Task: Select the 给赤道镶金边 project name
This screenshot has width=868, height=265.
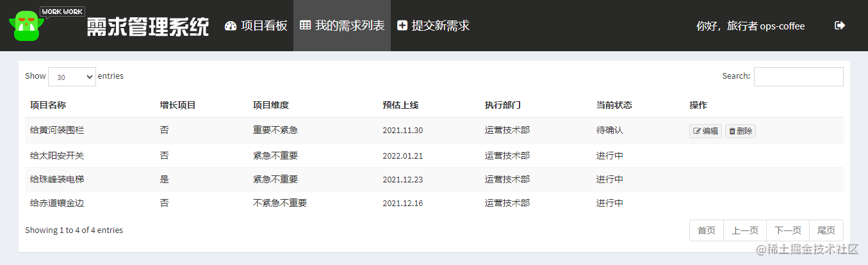Action: (x=57, y=203)
